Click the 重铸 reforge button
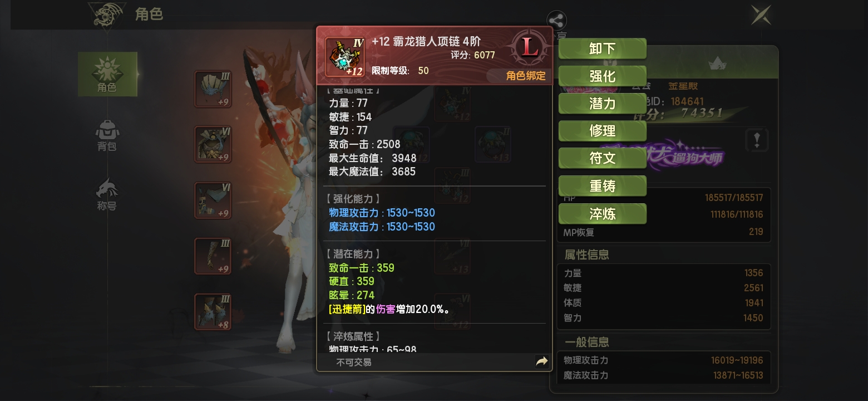868x401 pixels. point(602,186)
